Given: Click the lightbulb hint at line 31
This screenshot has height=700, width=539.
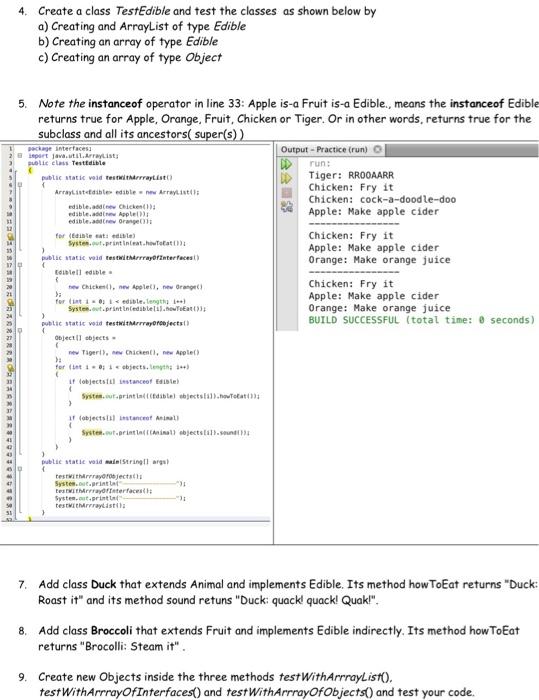Looking at the screenshot, I should pyautogui.click(x=10, y=367).
